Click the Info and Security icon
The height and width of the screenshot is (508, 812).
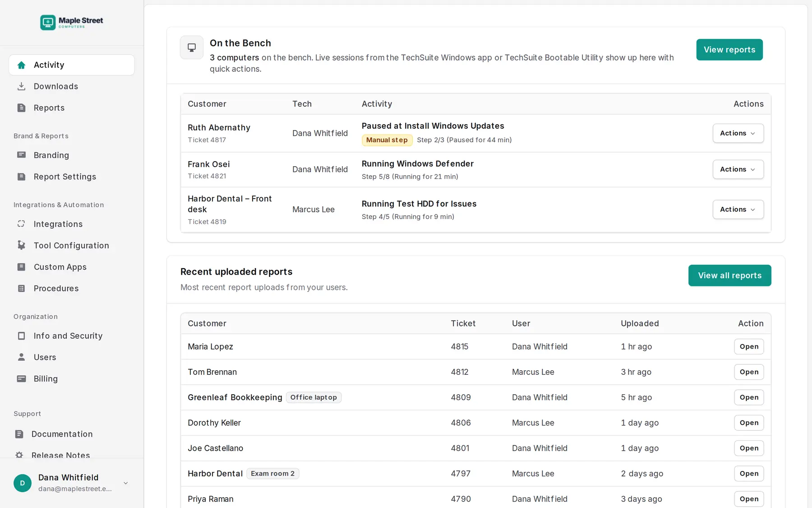point(21,336)
